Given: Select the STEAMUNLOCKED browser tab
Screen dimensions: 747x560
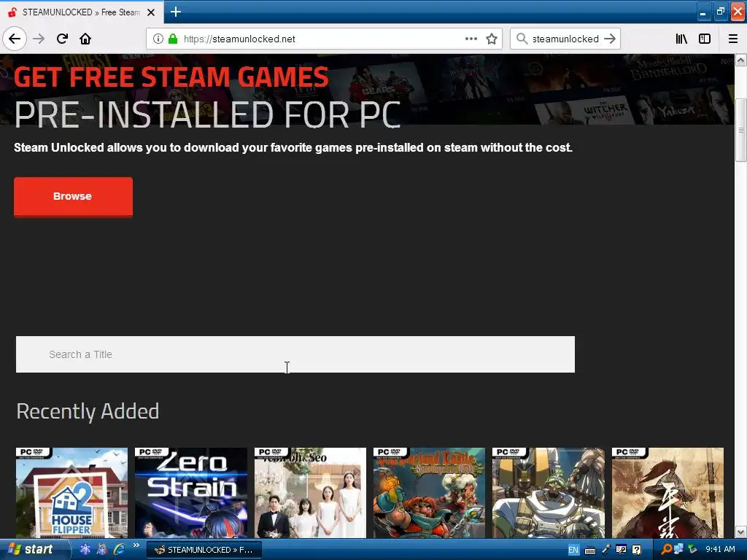Looking at the screenshot, I should (82, 12).
